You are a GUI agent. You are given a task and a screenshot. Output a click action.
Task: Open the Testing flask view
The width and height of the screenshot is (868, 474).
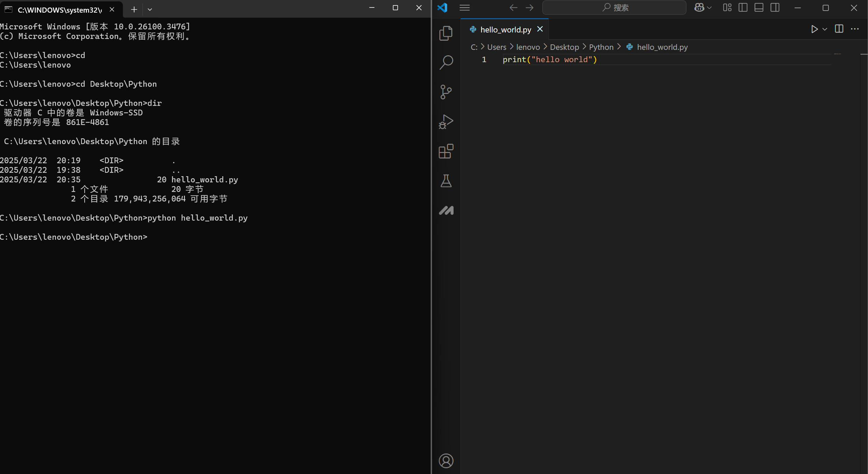click(446, 181)
